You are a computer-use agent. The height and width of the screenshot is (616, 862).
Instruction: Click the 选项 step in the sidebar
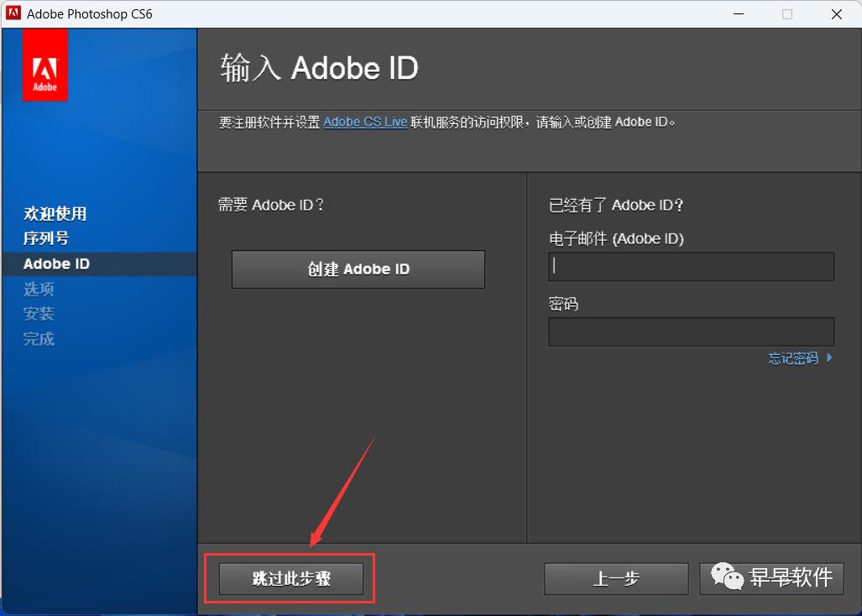pyautogui.click(x=39, y=289)
